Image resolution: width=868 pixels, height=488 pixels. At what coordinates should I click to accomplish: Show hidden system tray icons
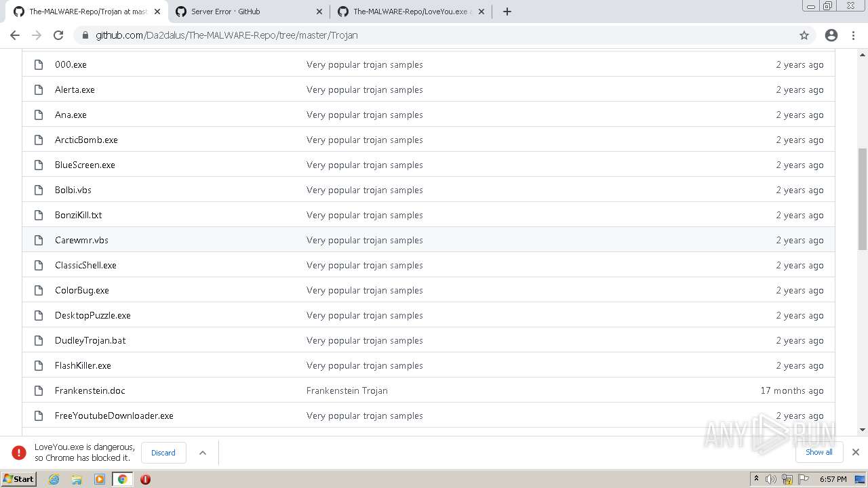coord(756,479)
